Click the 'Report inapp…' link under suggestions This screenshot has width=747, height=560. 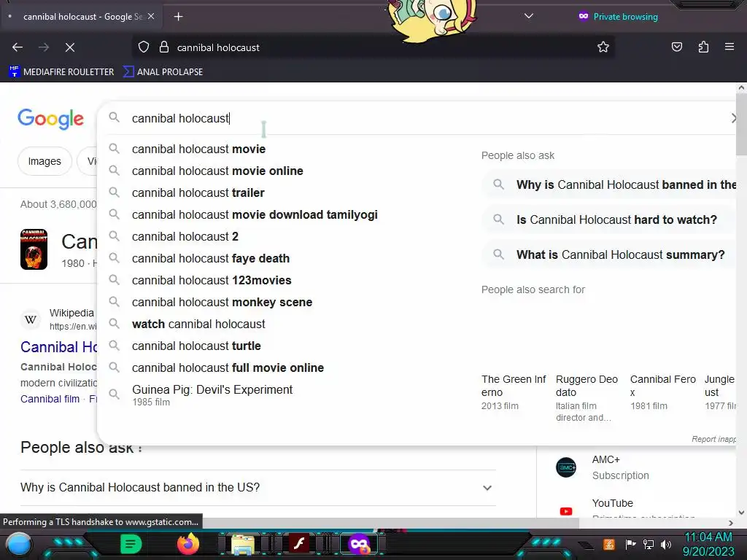[x=713, y=439]
